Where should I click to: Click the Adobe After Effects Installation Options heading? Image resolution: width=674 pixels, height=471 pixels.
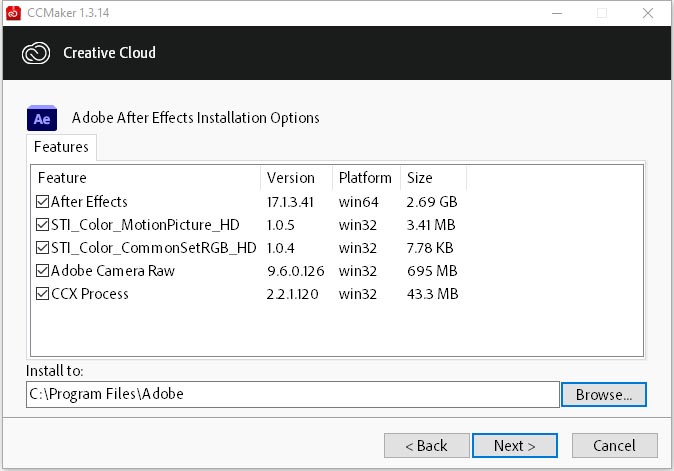coord(196,118)
